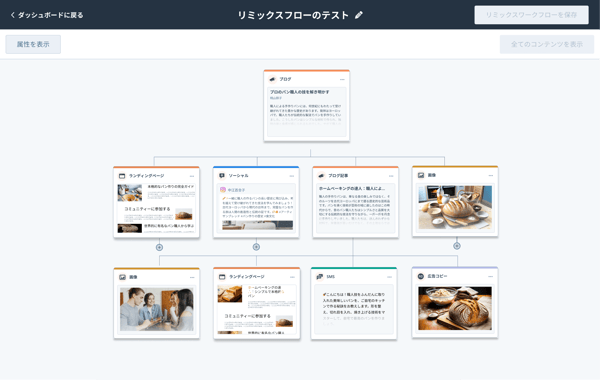Click plus button below 画像 card with bread plate

[457, 246]
